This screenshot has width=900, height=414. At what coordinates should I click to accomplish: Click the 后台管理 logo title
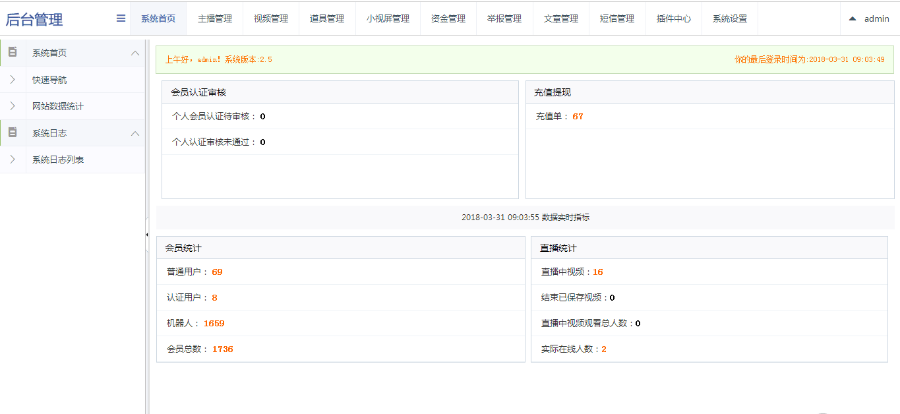[x=34, y=19]
